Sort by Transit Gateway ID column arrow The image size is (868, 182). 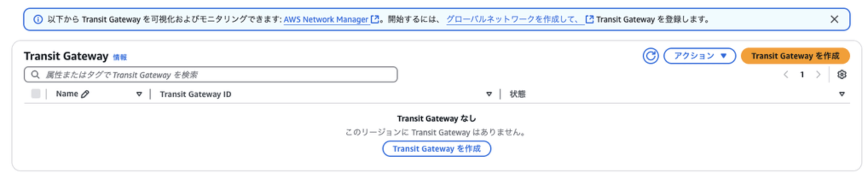[x=489, y=94]
